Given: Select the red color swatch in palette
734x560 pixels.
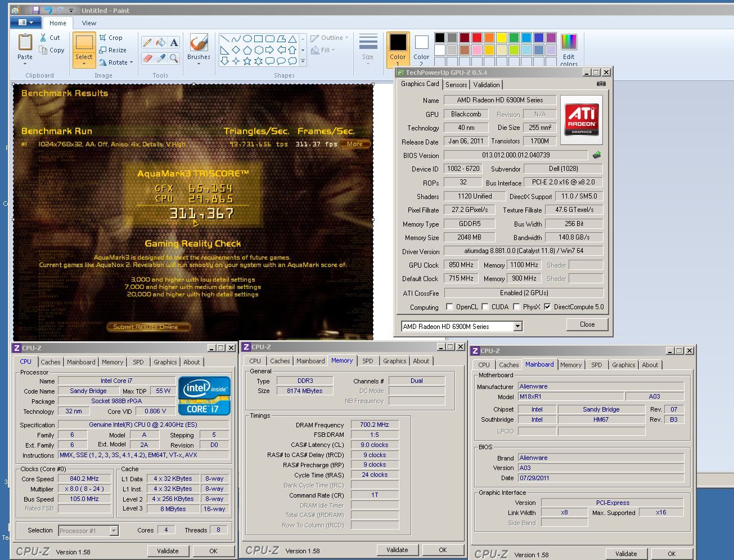Looking at the screenshot, I should coord(476,38).
